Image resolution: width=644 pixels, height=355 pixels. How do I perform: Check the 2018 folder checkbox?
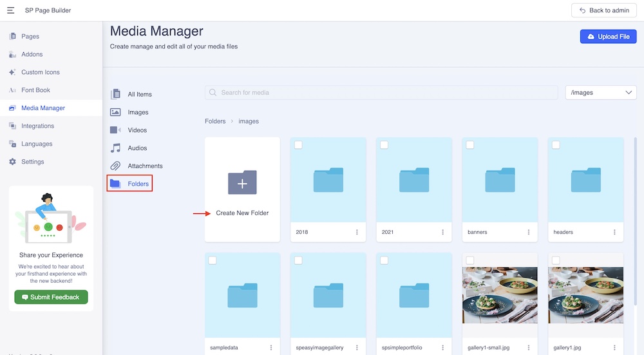click(298, 145)
